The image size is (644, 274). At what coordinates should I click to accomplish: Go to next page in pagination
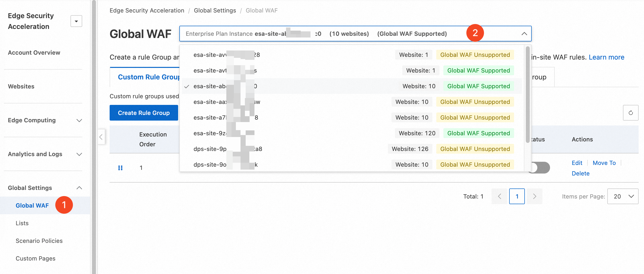534,196
